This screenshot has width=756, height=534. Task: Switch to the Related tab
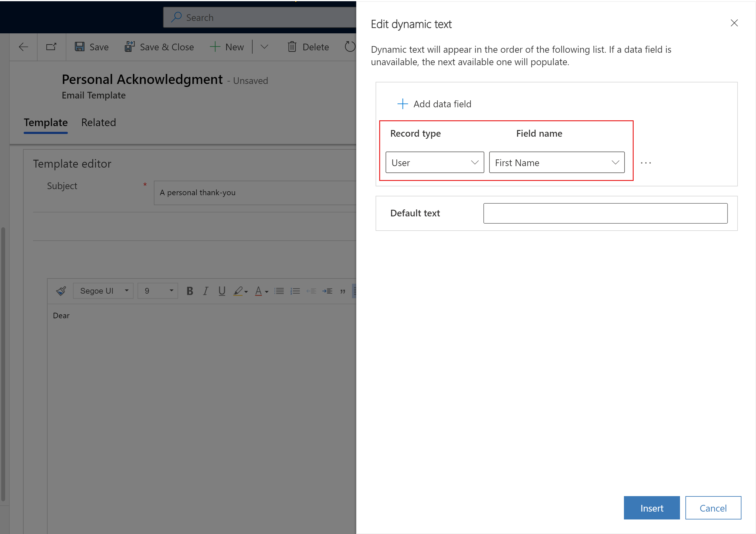tap(98, 122)
